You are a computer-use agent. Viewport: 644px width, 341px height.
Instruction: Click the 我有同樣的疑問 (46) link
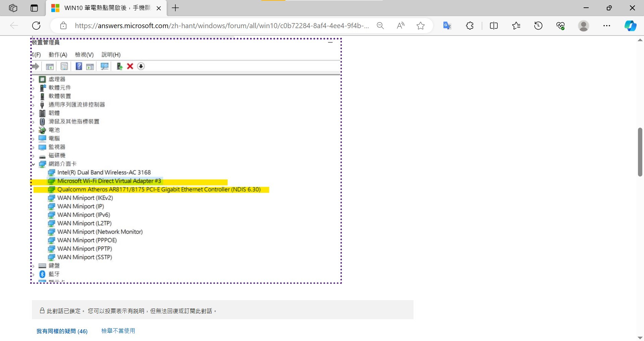pos(62,331)
